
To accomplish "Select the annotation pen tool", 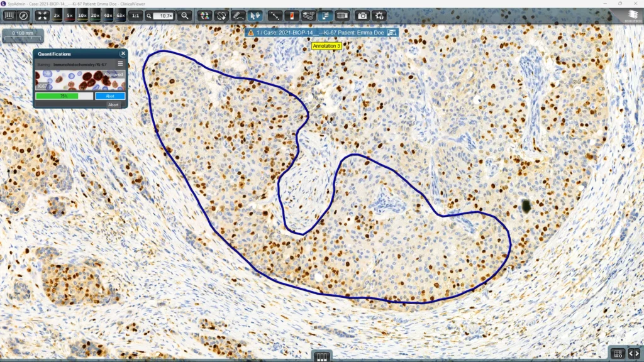I will pos(238,16).
